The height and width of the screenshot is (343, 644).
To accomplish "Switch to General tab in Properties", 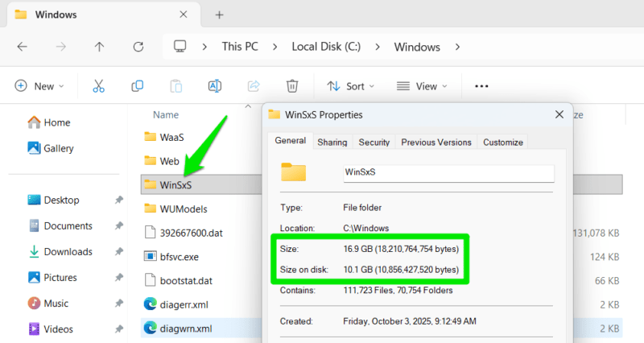I will coord(291,140).
